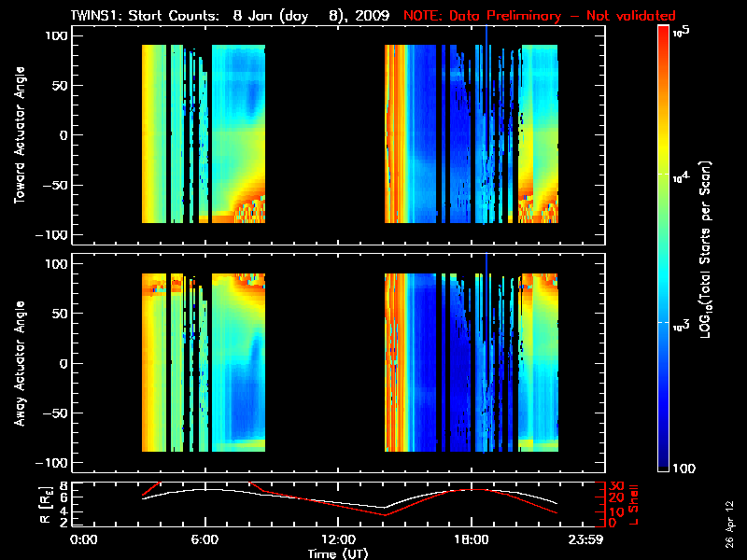Click the red 'Data Preliminary – Not validated' note
Screen dimensions: 747x560
(539, 17)
